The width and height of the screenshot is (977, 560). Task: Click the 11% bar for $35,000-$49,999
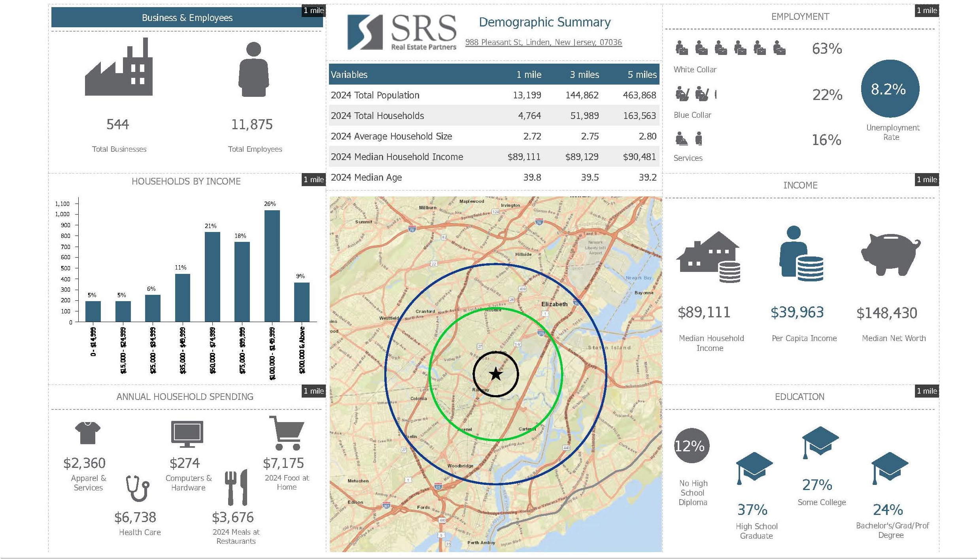click(x=183, y=298)
